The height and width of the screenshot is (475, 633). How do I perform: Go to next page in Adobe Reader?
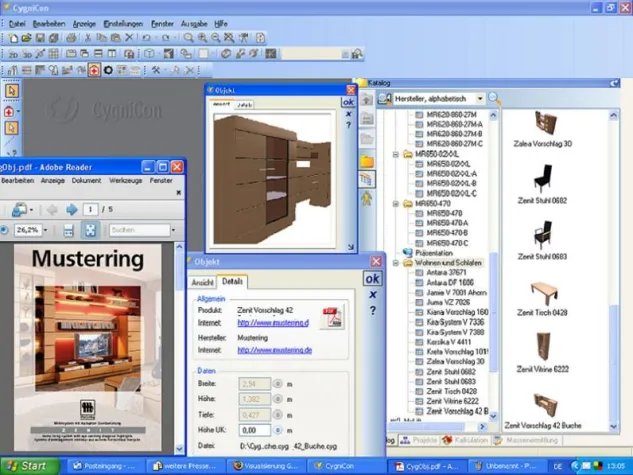71,209
